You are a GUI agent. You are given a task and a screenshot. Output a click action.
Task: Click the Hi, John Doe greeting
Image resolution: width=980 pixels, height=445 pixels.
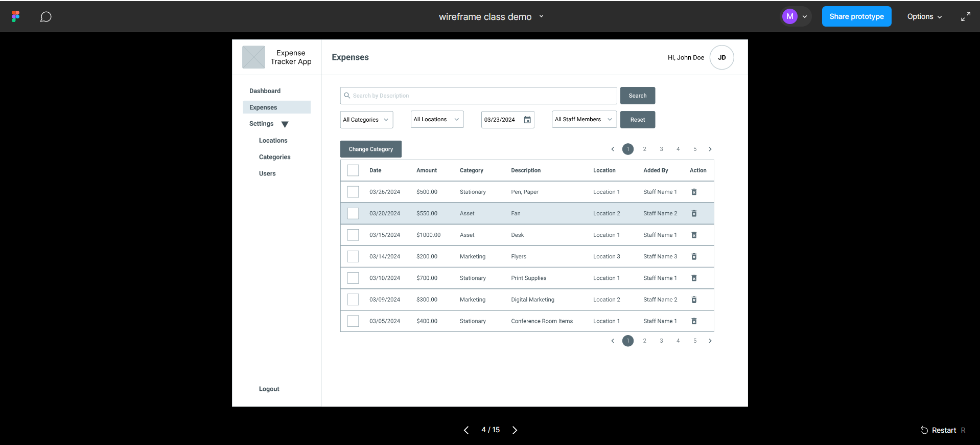tap(686, 57)
